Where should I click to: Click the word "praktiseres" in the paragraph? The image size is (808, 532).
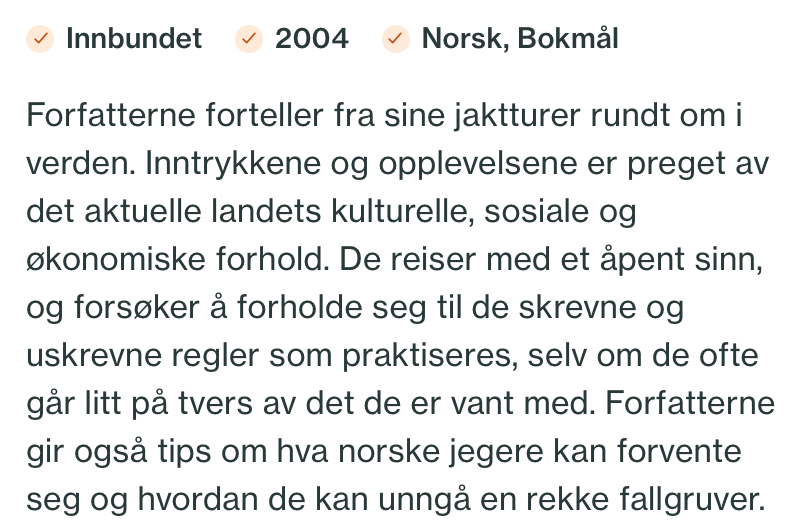click(x=430, y=357)
